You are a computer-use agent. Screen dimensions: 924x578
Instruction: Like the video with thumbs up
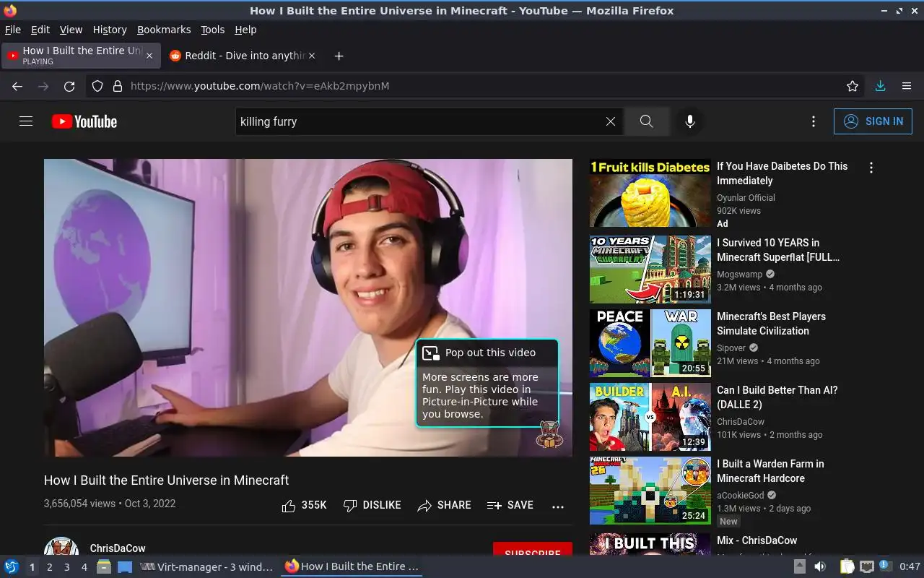pyautogui.click(x=304, y=505)
